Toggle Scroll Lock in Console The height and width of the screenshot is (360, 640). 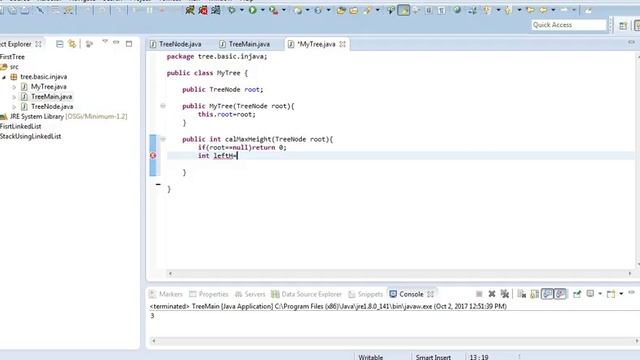coord(534,294)
